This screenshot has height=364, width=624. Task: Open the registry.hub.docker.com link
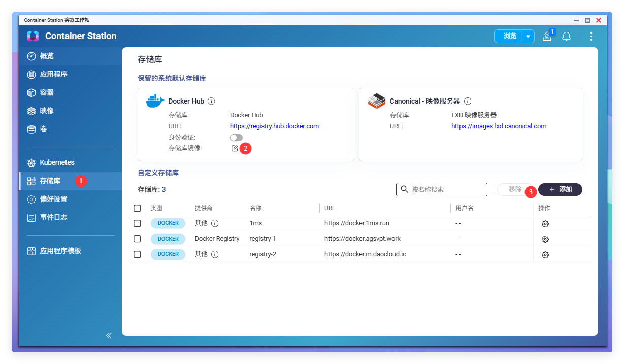point(274,126)
